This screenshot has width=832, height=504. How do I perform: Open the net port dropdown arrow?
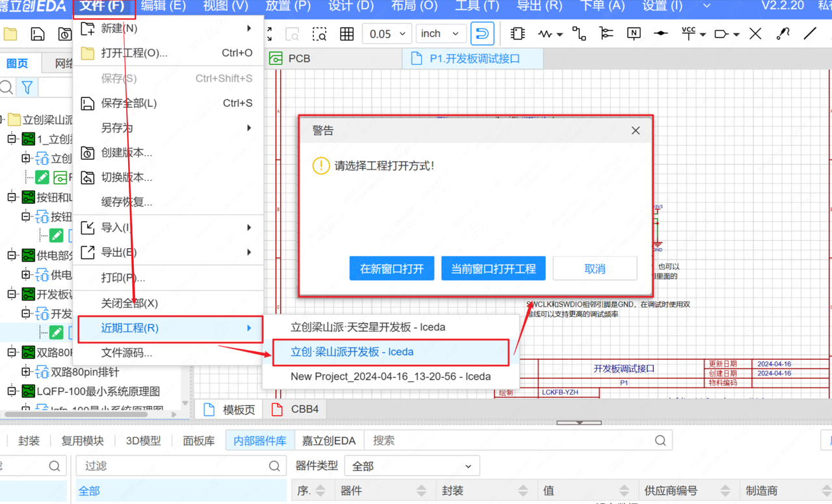coord(736,34)
